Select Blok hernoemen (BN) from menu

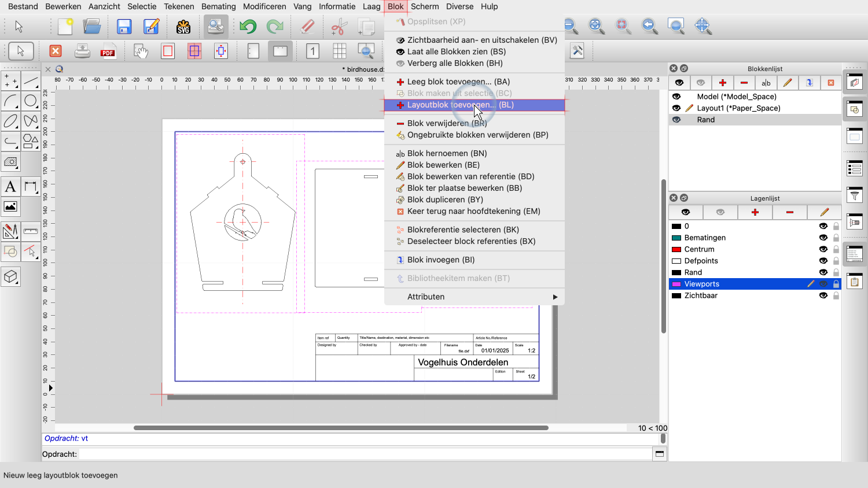pos(447,153)
